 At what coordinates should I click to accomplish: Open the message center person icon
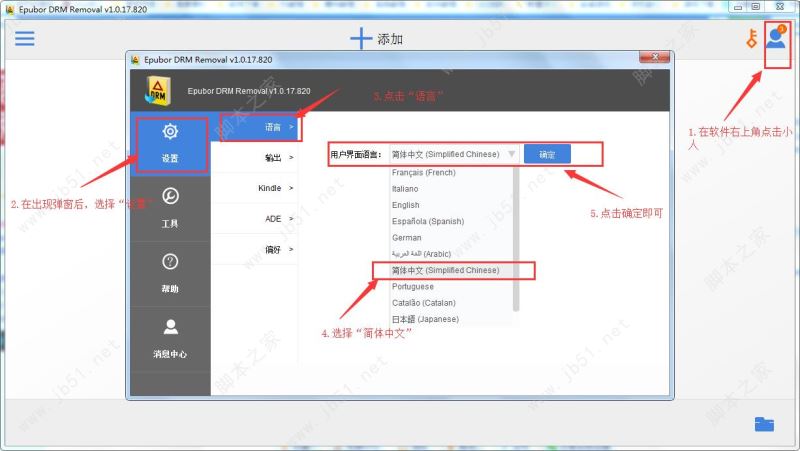point(170,339)
